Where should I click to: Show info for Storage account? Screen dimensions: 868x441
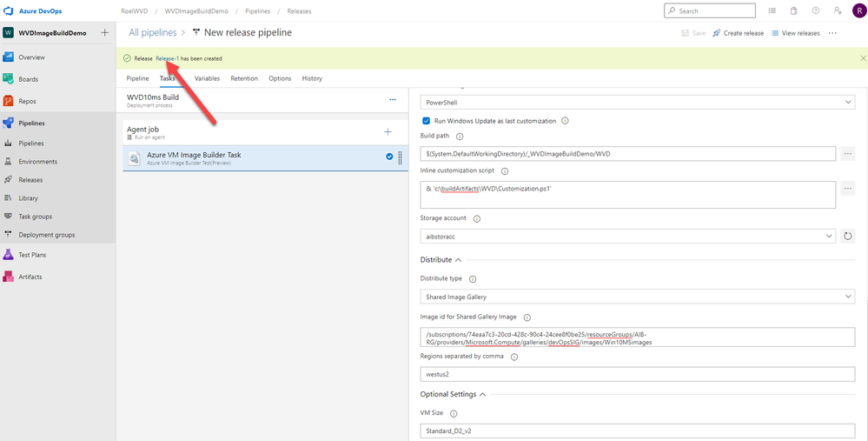coord(477,218)
